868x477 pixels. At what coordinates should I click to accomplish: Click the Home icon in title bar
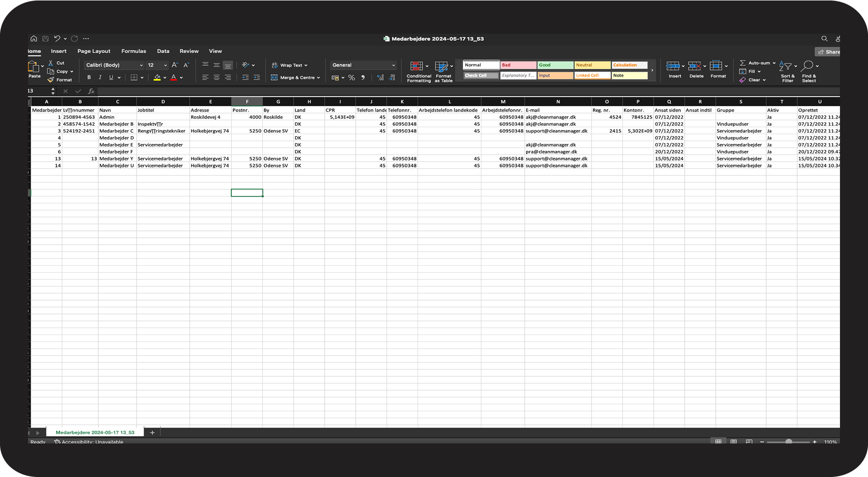click(x=33, y=39)
